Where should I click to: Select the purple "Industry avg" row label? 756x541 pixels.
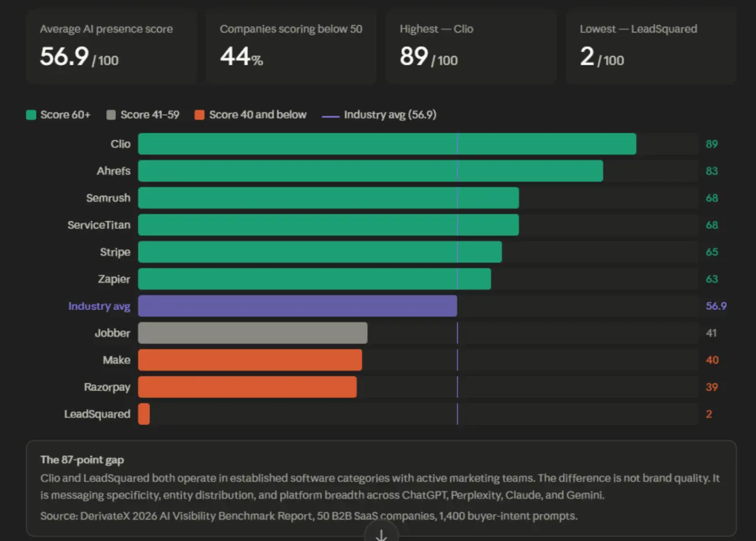pos(100,306)
